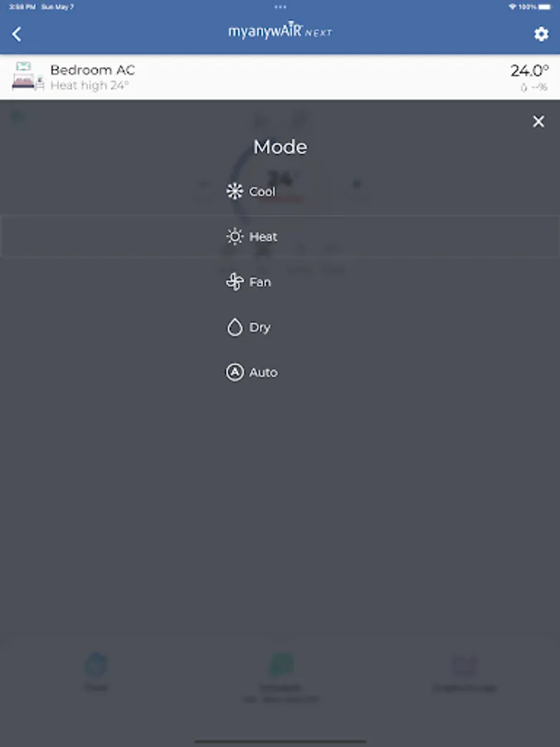Go back with the header arrow
Screen dimensions: 560x747
(x=17, y=34)
